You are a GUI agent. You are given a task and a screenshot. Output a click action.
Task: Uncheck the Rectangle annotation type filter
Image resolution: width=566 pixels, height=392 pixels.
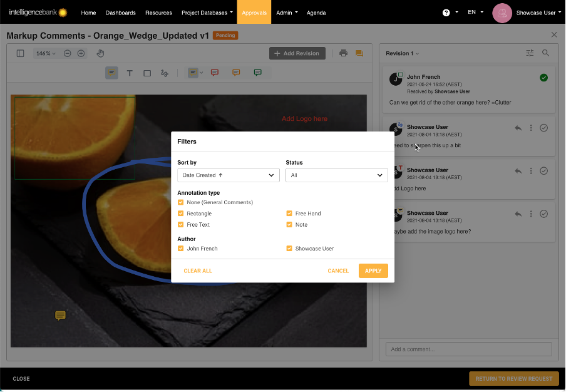(x=181, y=213)
